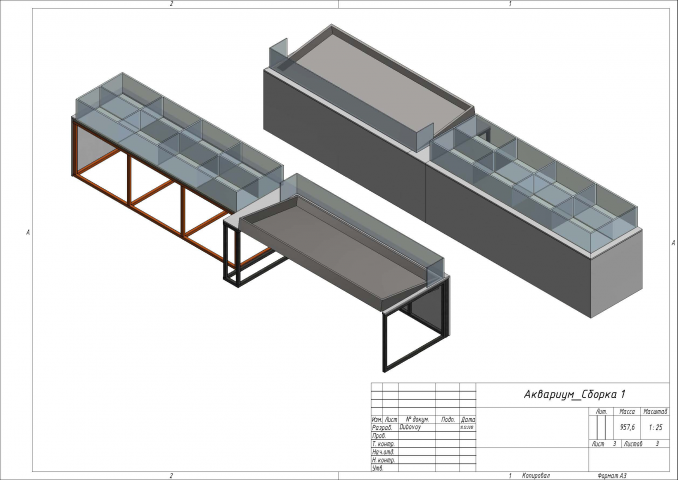
Task: Select the "Т. контр." row label
Action: click(x=383, y=444)
